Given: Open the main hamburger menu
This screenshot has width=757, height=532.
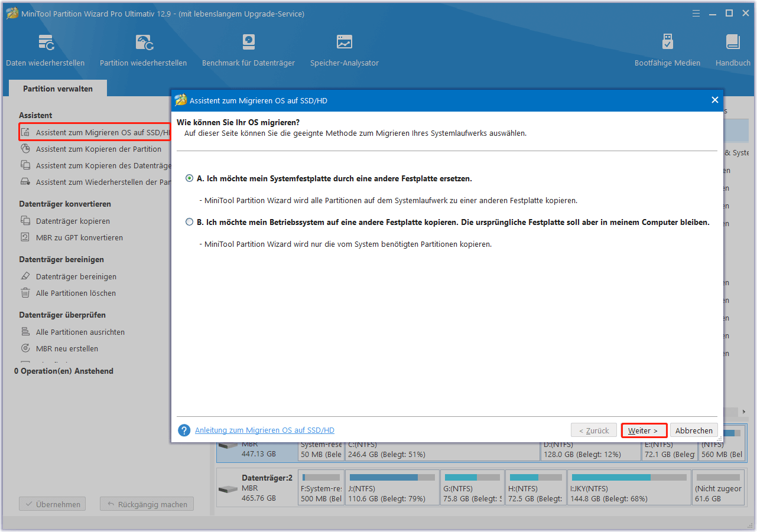Looking at the screenshot, I should pyautogui.click(x=696, y=13).
